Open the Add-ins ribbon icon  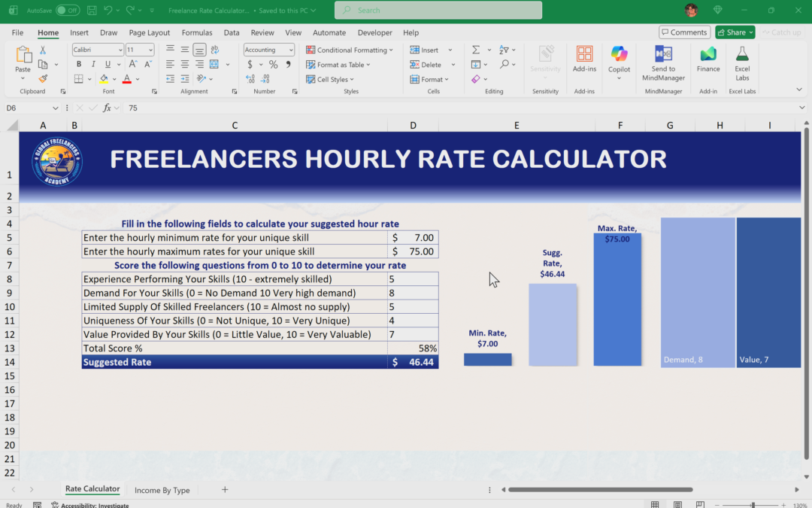[x=584, y=59]
